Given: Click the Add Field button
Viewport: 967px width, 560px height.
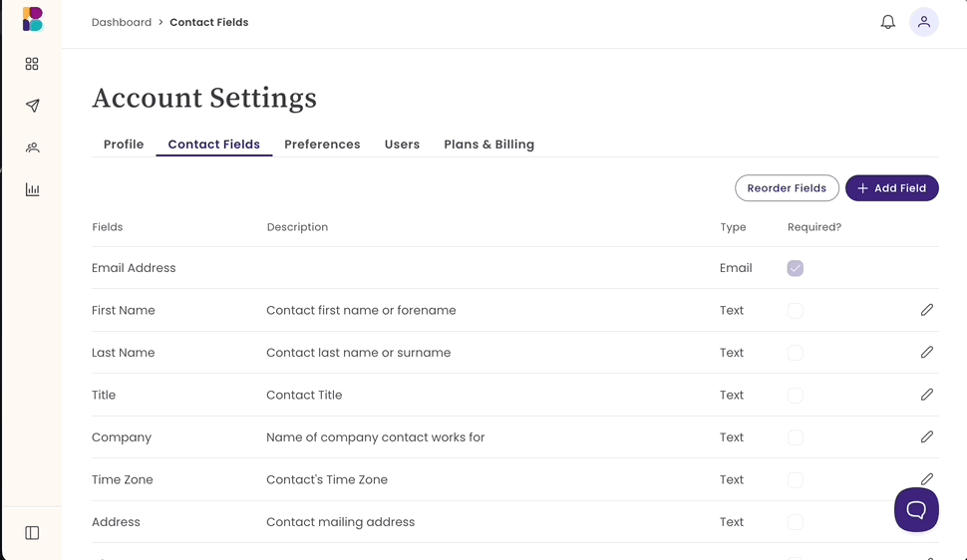Looking at the screenshot, I should (891, 187).
